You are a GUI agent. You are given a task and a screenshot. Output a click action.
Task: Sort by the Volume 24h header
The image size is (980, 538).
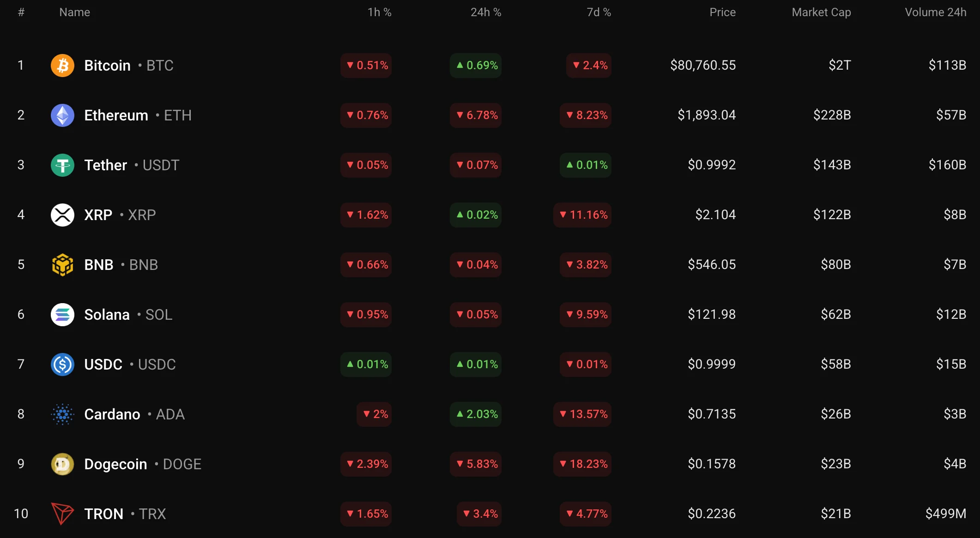tap(935, 12)
